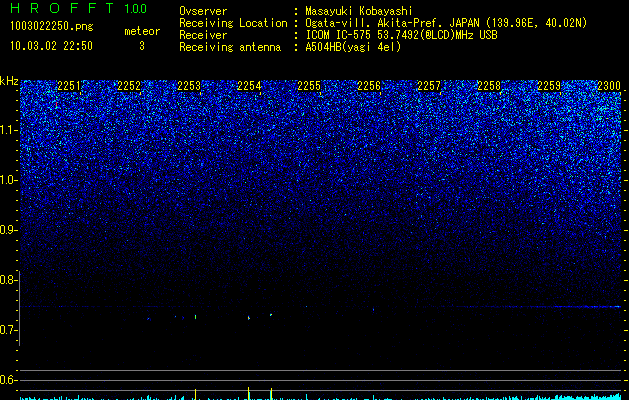
Task: Click the 0.6 kHz axis label
Action: tap(8, 380)
